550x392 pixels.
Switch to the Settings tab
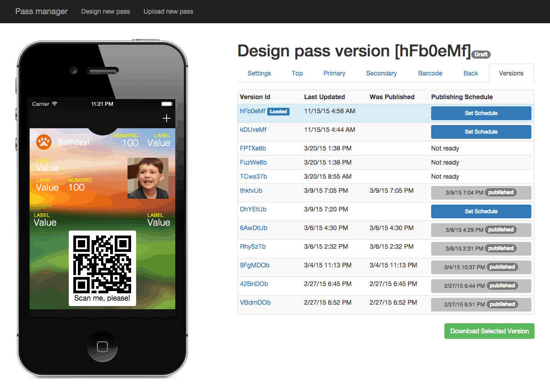pyautogui.click(x=259, y=73)
